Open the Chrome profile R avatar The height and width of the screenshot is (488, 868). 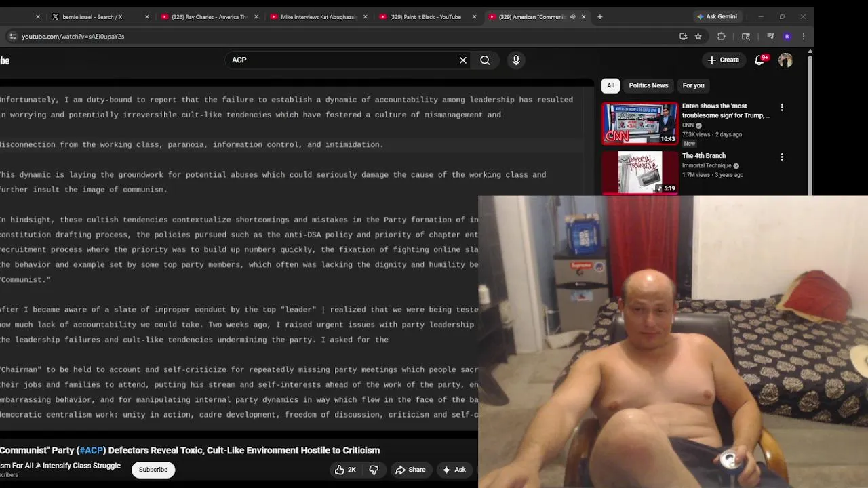point(787,37)
